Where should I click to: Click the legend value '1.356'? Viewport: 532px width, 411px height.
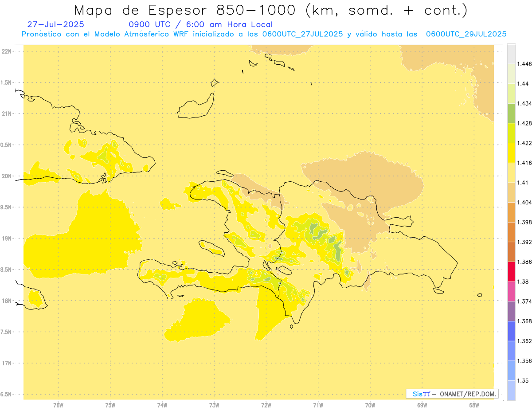524,361
